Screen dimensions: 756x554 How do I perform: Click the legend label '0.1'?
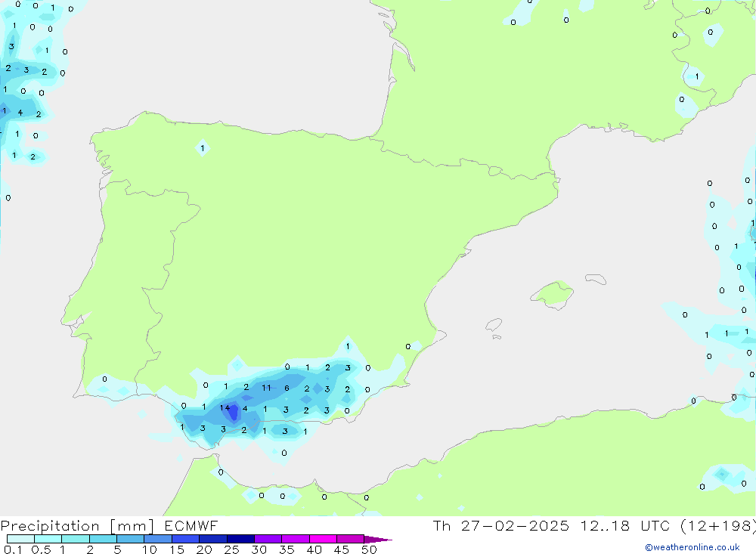(x=13, y=549)
